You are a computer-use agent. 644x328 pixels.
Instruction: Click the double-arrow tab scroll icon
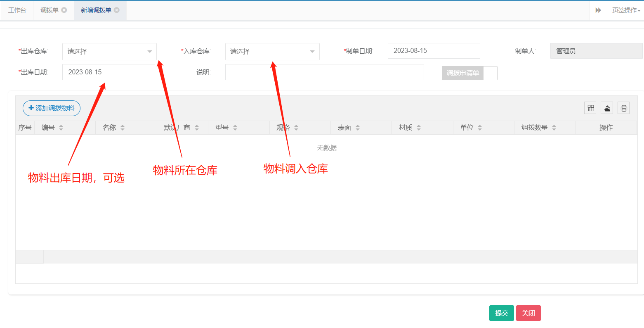coord(598,10)
